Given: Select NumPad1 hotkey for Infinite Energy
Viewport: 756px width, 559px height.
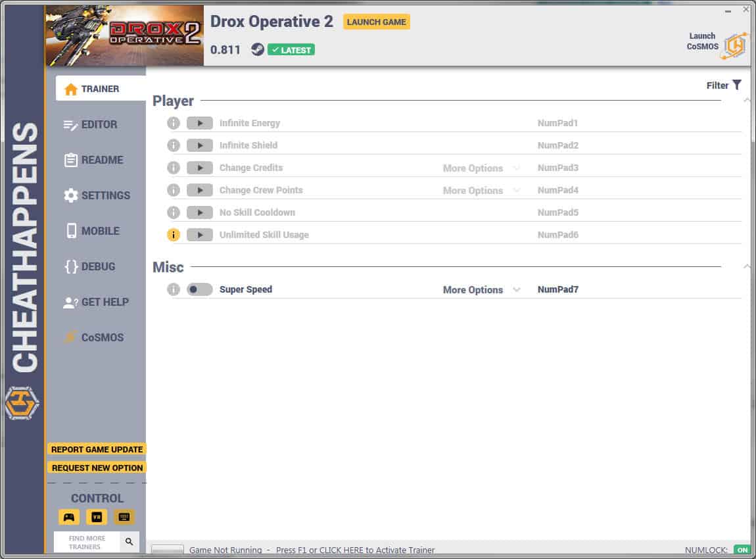Looking at the screenshot, I should coord(558,123).
